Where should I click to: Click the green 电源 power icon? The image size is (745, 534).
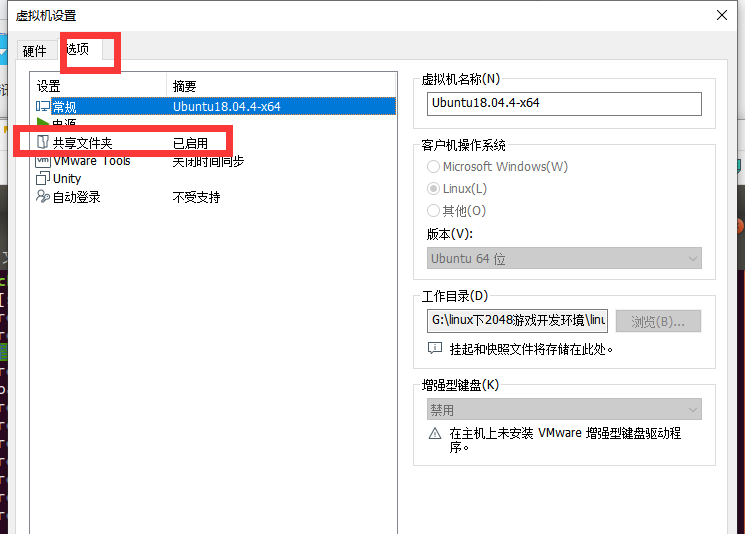[43, 123]
